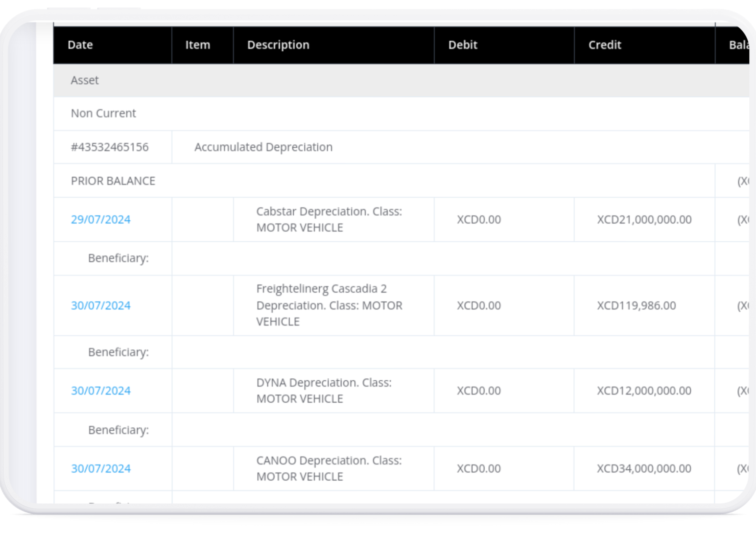This screenshot has height=536, width=756.
Task: Click the Item column header
Action: pos(197,45)
